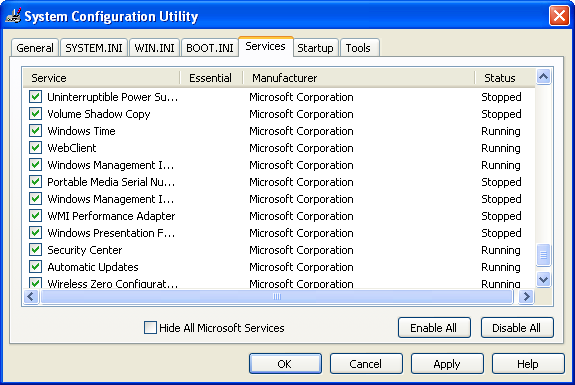
Task: Select the Security Center row text
Action: (85, 250)
